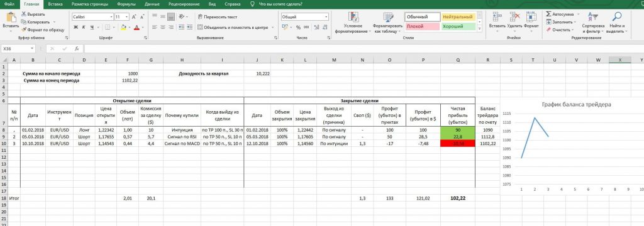
Task: Apply the Плохой cell style
Action: click(x=422, y=26)
